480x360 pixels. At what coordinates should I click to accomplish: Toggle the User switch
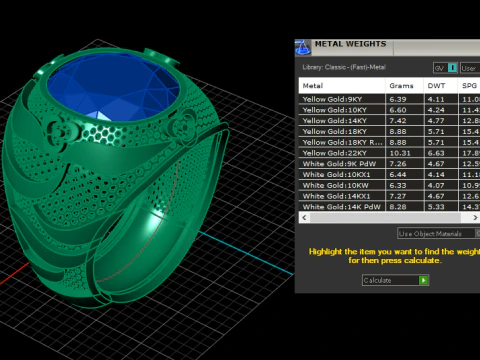point(470,68)
